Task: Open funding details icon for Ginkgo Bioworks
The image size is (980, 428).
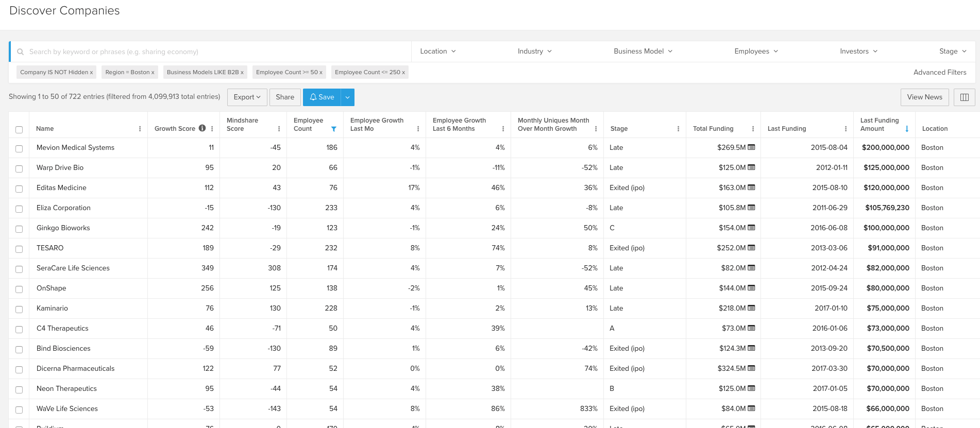Action: coord(751,228)
